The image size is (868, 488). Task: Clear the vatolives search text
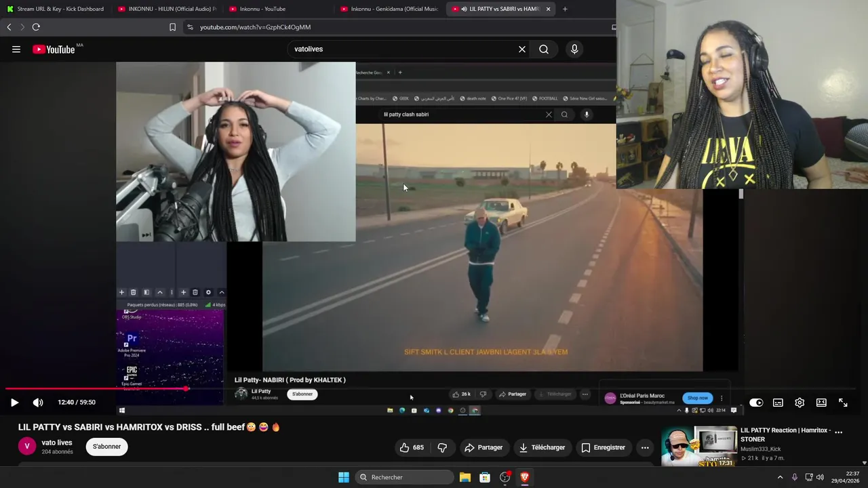tap(522, 49)
